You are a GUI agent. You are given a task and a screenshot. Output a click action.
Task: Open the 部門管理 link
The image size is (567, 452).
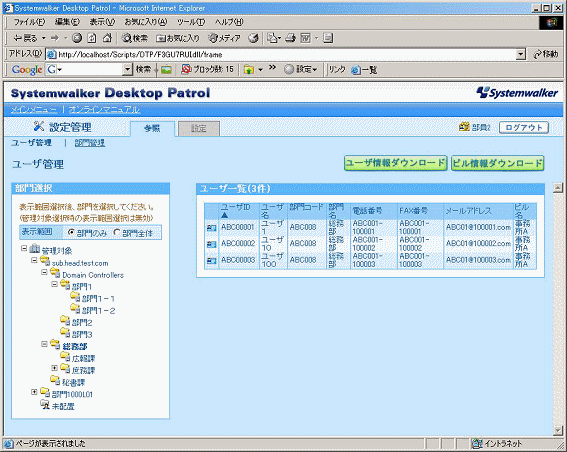click(x=90, y=143)
